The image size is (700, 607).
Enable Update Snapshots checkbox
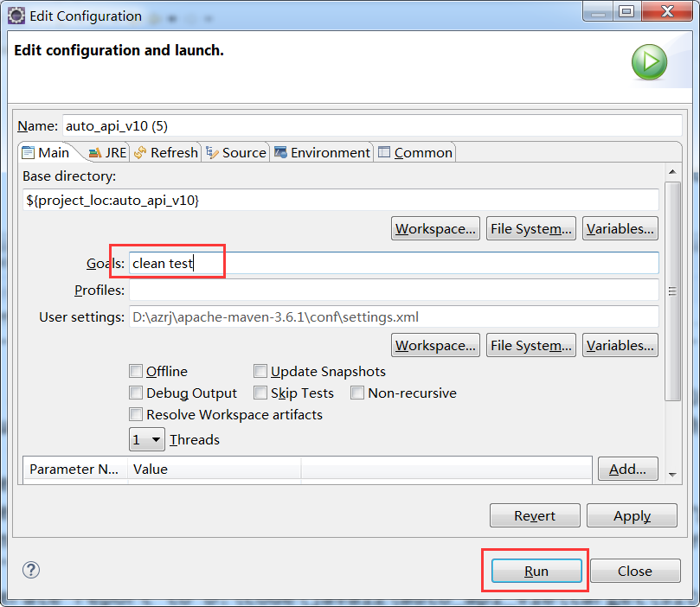(260, 371)
